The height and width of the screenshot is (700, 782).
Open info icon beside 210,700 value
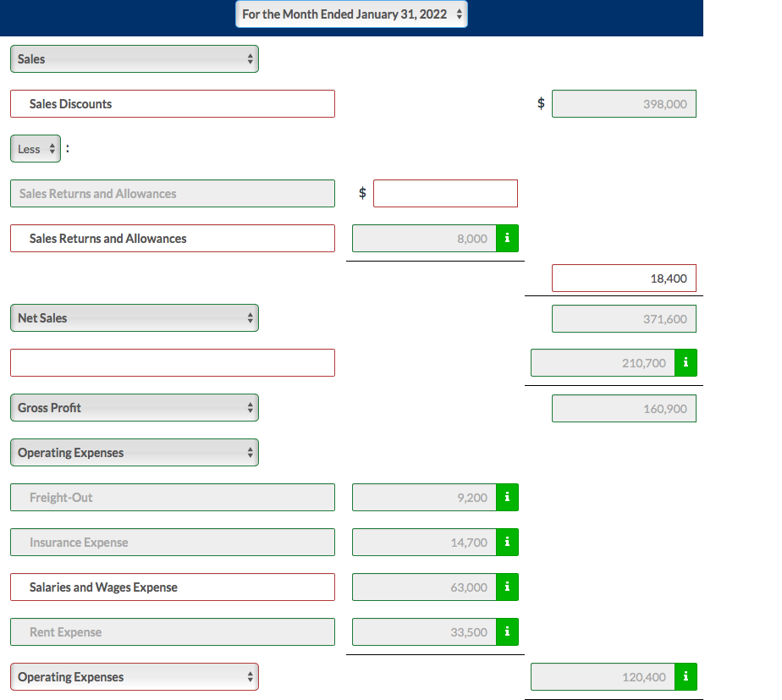pyautogui.click(x=686, y=363)
